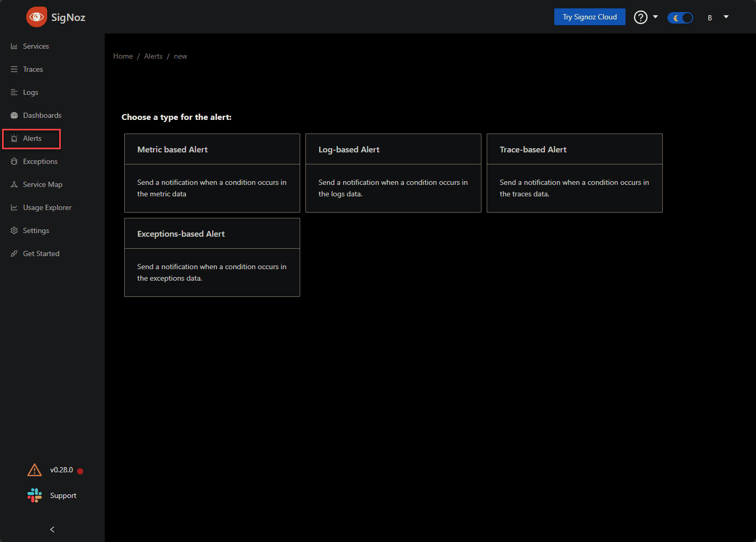Open the Services menu item

52,46
